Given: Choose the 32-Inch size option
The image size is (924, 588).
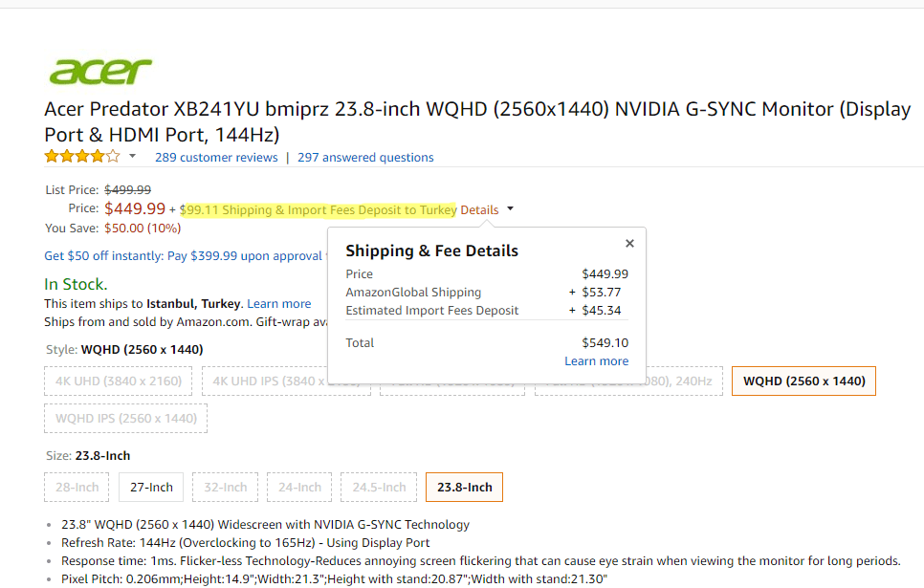Looking at the screenshot, I should click(x=225, y=488).
